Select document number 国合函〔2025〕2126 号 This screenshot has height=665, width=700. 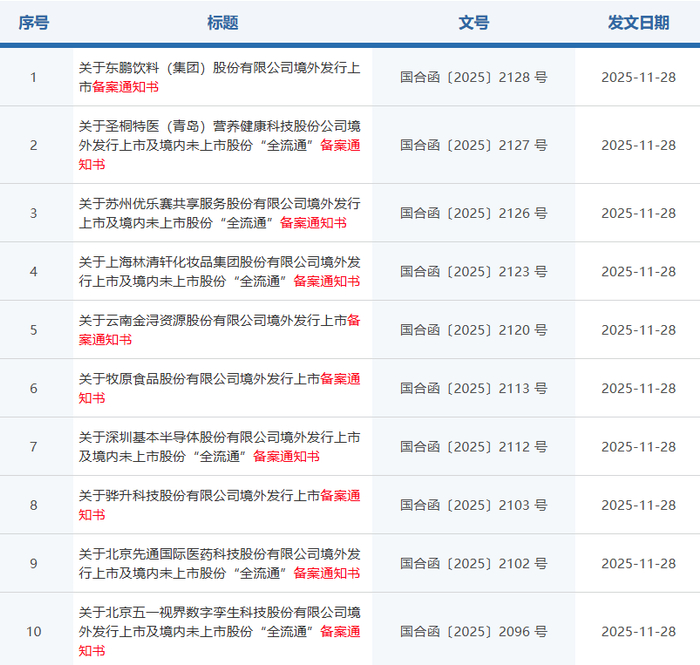[x=474, y=213]
